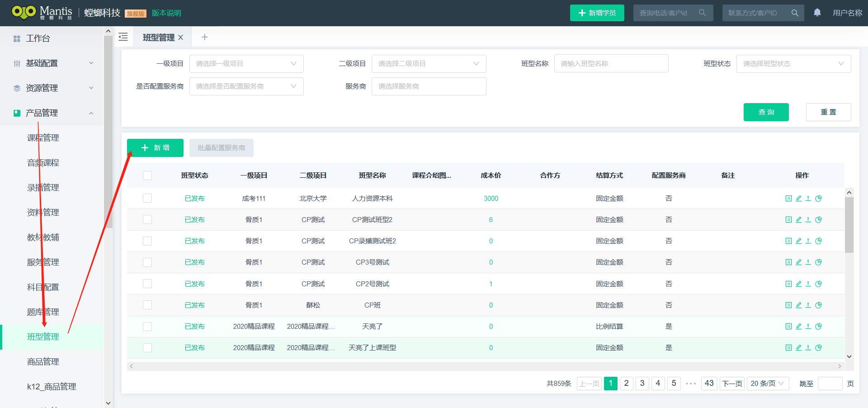The height and width of the screenshot is (408, 868).
Task: Open the 一级项目 dropdown
Action: click(246, 64)
